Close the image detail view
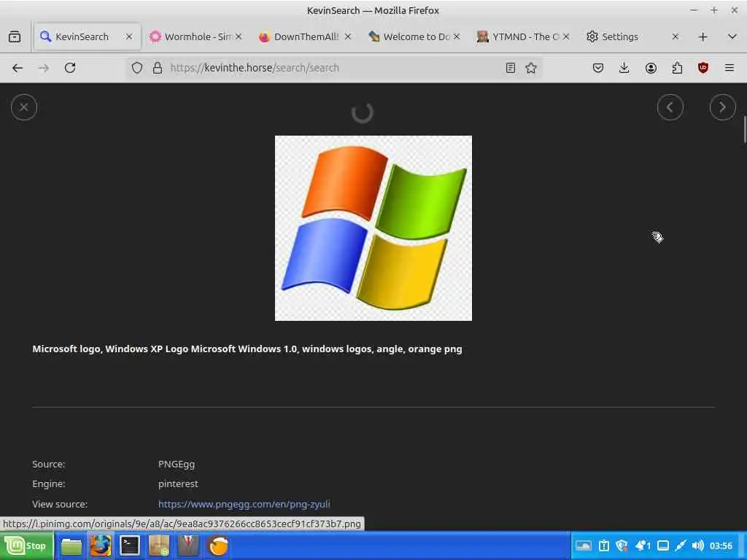 coord(24,108)
